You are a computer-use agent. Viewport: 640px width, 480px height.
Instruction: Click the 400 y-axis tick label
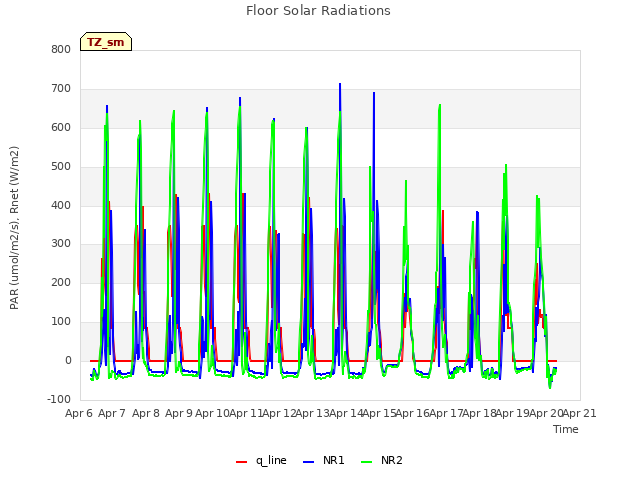[61, 205]
